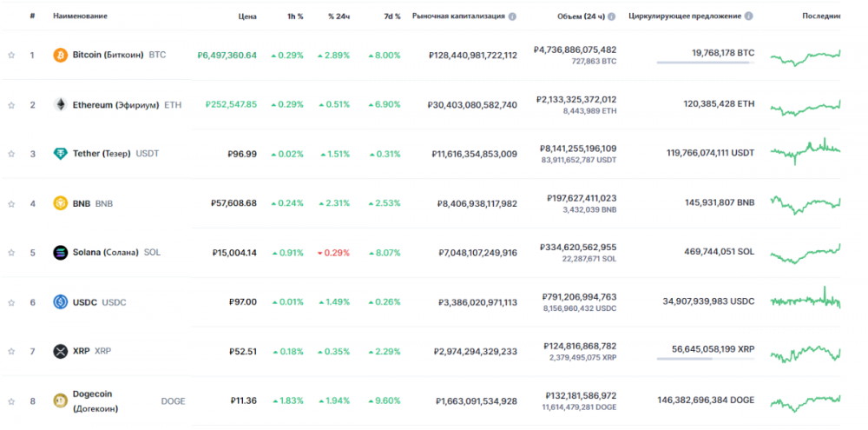This screenshot has height=430, width=868.
Task: Click the USDC blue logo icon
Action: click(61, 302)
